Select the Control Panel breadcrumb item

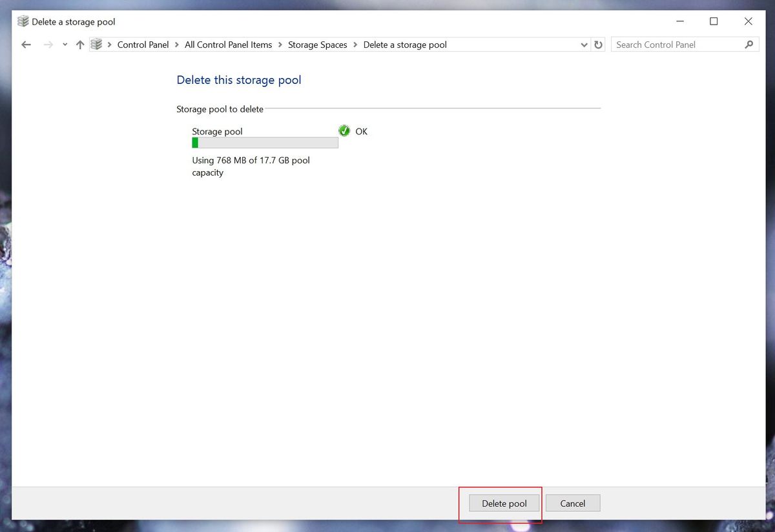click(143, 45)
